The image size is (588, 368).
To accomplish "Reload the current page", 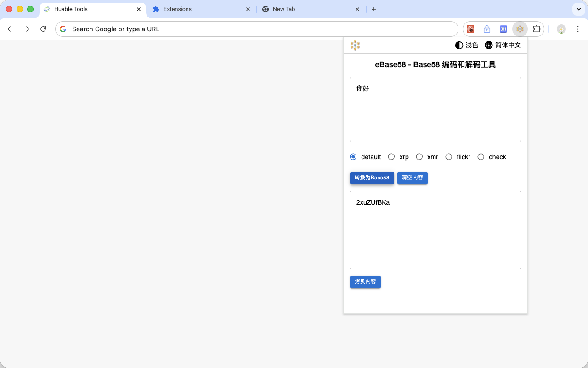I will coord(43,29).
